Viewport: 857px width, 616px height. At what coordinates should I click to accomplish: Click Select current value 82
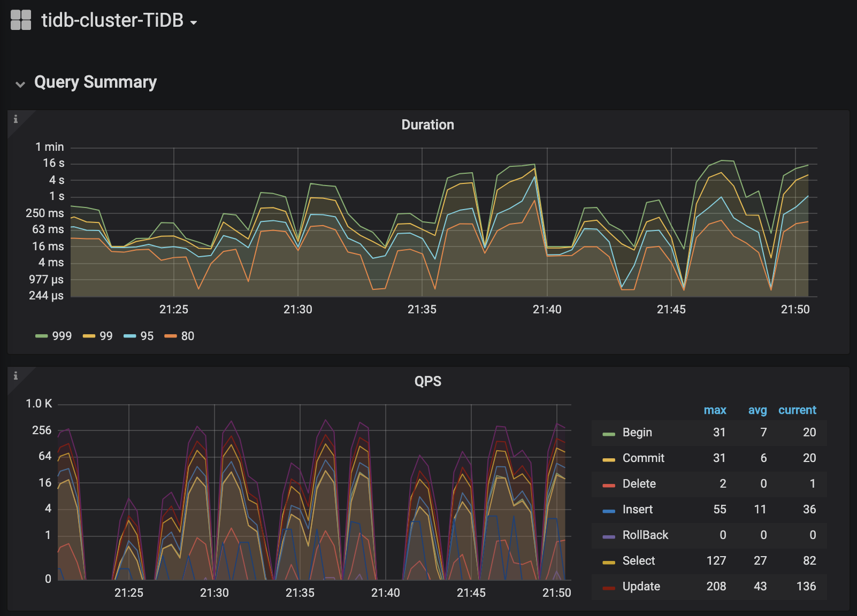click(x=809, y=560)
